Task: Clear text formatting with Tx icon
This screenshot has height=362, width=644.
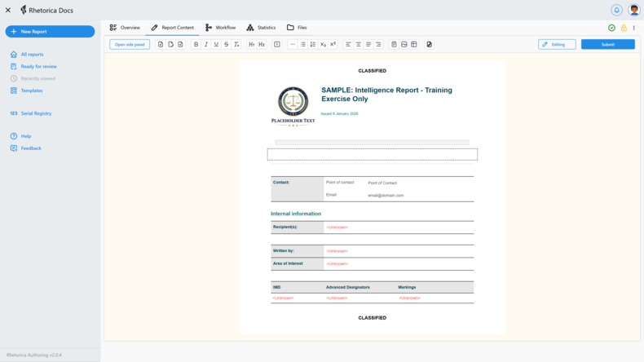Action: [x=236, y=44]
